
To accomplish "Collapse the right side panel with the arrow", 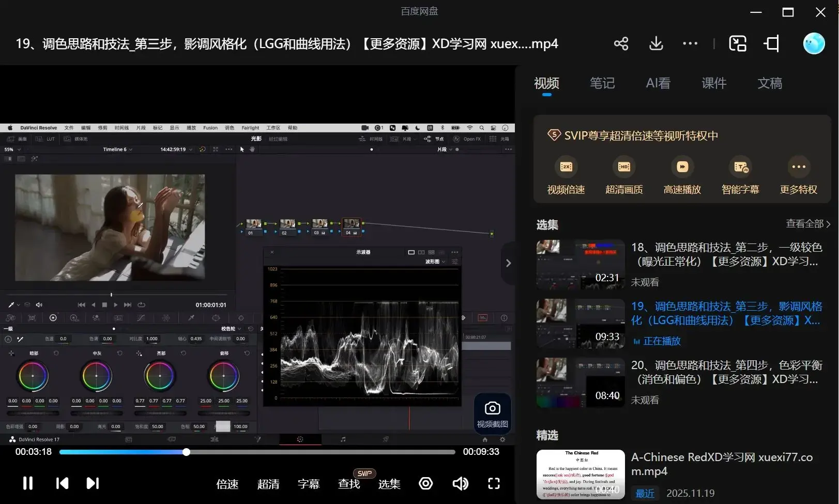I will 508,263.
